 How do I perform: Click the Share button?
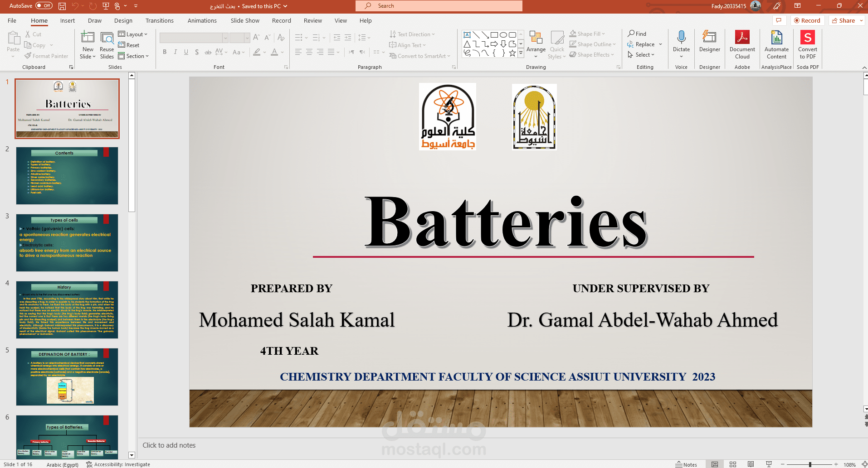point(847,21)
